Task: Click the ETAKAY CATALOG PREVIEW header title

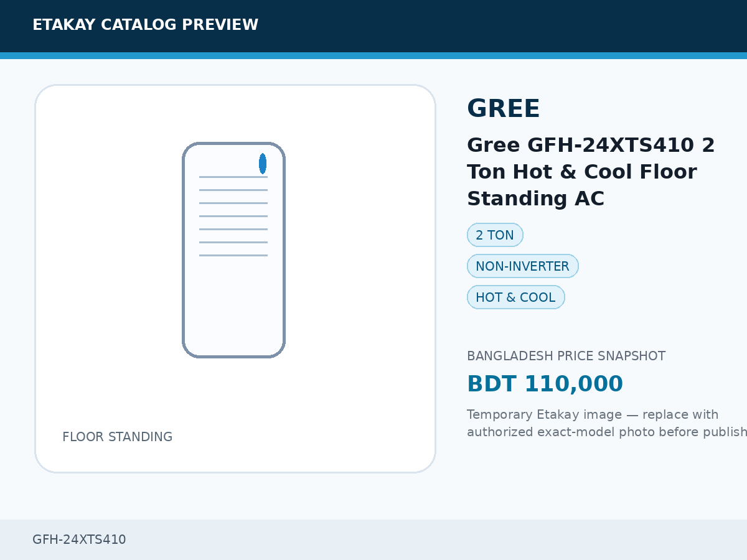Action: tap(145, 25)
